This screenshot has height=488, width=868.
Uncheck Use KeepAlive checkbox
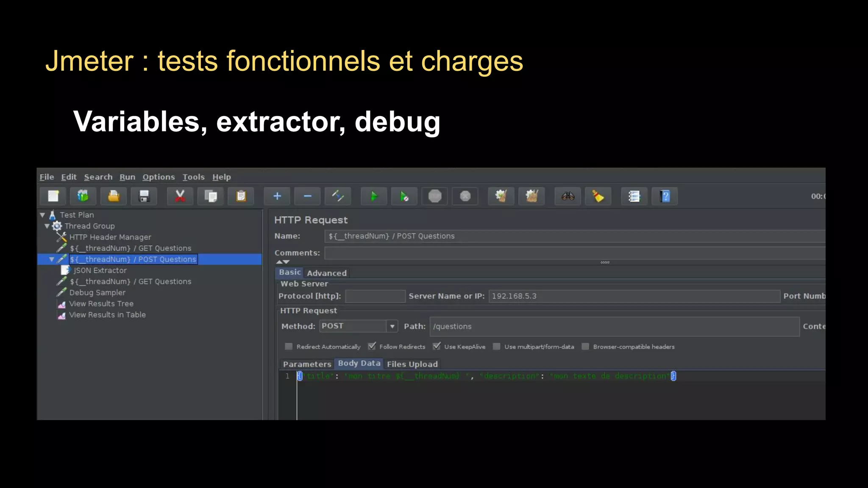pos(437,347)
